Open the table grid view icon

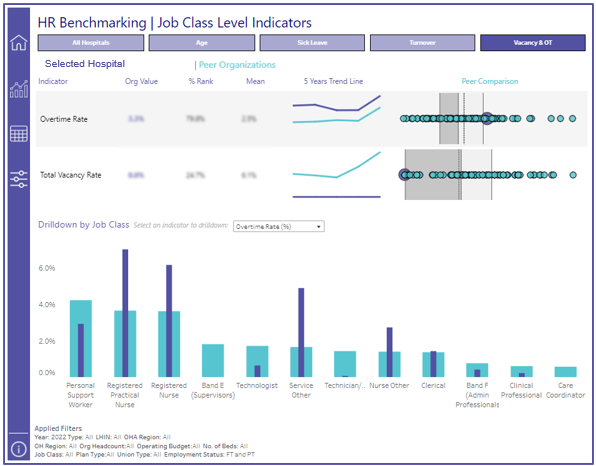click(x=19, y=134)
